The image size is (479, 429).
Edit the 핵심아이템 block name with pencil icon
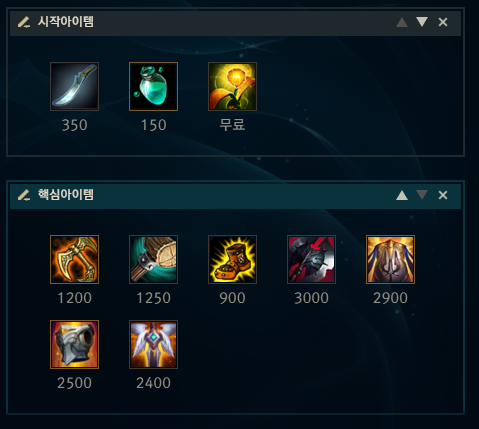(24, 195)
